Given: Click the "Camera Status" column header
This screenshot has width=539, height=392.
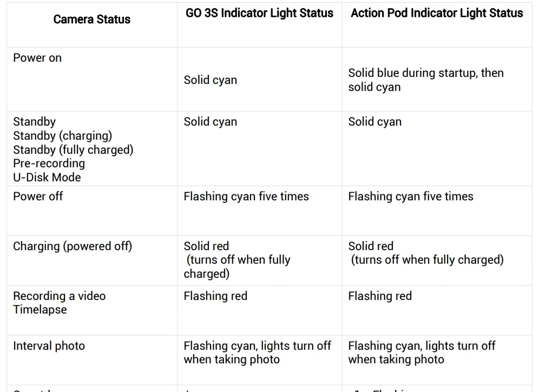Looking at the screenshot, I should (x=91, y=19).
